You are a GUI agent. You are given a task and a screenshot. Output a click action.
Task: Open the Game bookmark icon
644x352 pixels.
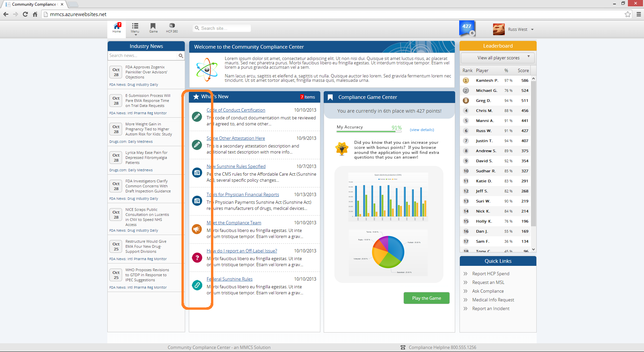[x=153, y=27]
